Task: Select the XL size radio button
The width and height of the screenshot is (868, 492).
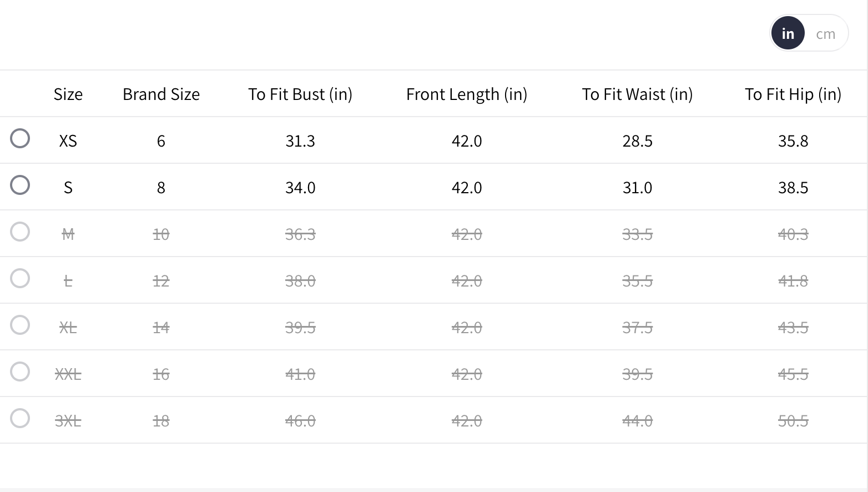Action: pyautogui.click(x=20, y=325)
